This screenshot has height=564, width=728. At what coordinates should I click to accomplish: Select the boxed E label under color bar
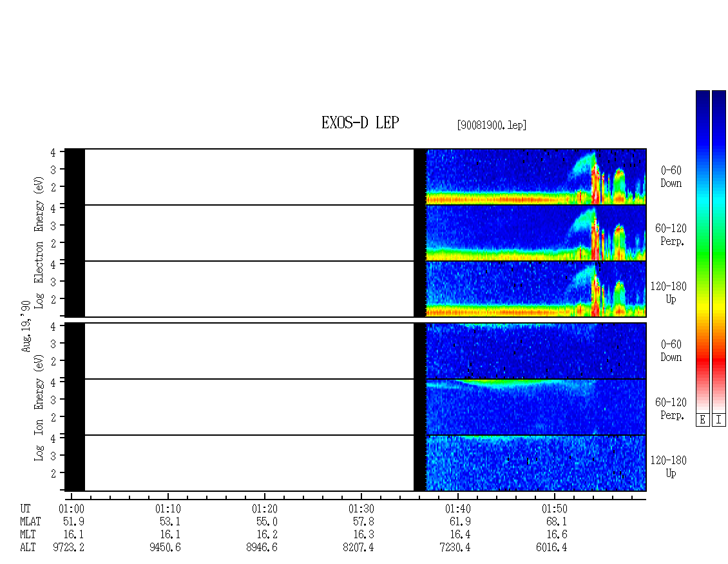click(702, 420)
